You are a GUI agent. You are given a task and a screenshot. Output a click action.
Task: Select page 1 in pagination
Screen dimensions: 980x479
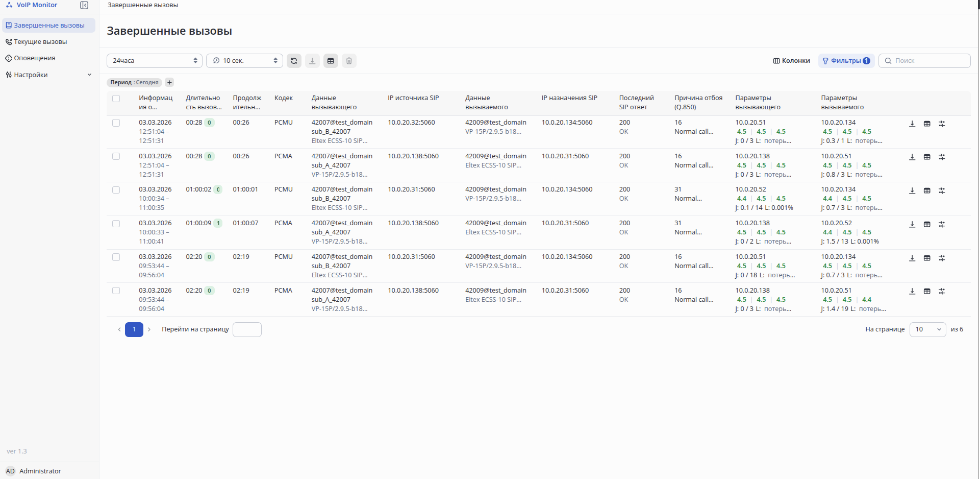[134, 329]
